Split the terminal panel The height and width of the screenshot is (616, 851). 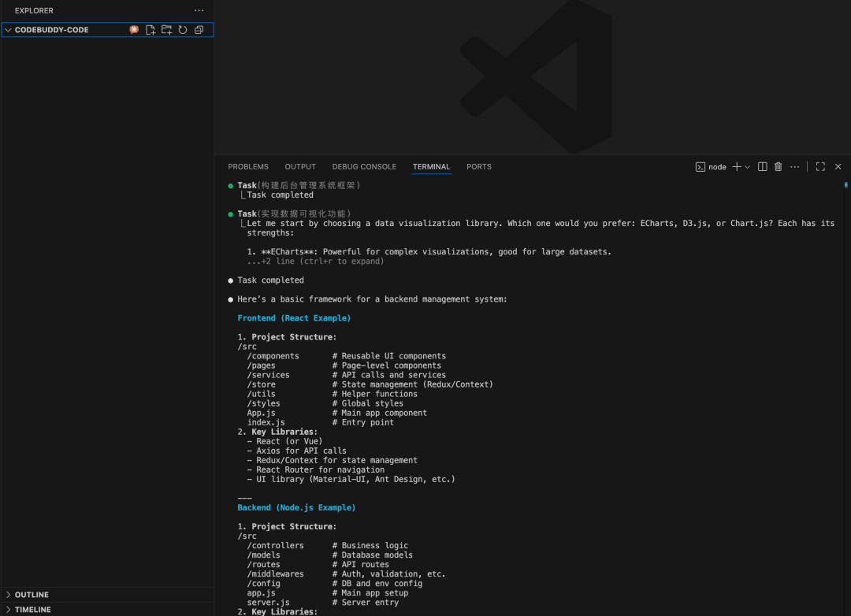[762, 167]
